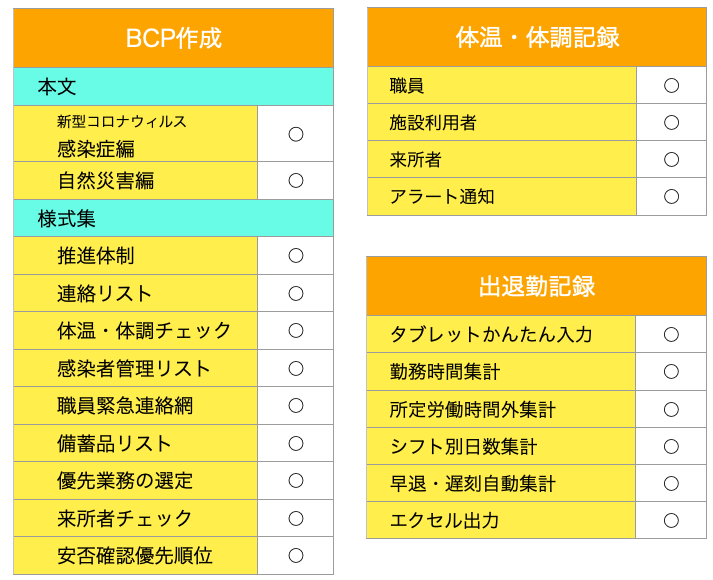Click the circle mark for 来所者チェック
The width and height of the screenshot is (713, 580).
pos(296,518)
